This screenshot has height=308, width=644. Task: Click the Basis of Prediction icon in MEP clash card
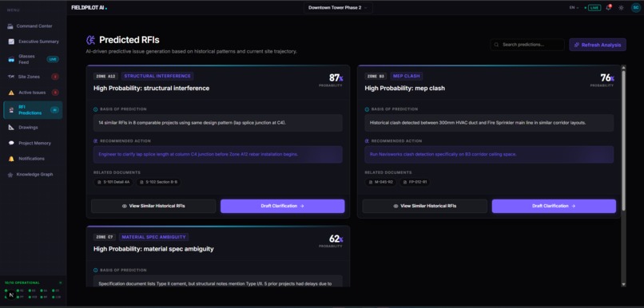(368, 109)
